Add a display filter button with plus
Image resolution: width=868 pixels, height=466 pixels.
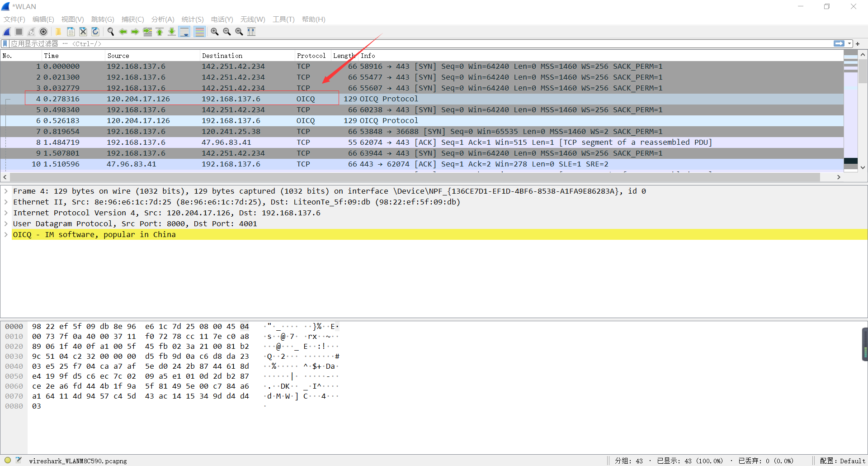pyautogui.click(x=858, y=44)
